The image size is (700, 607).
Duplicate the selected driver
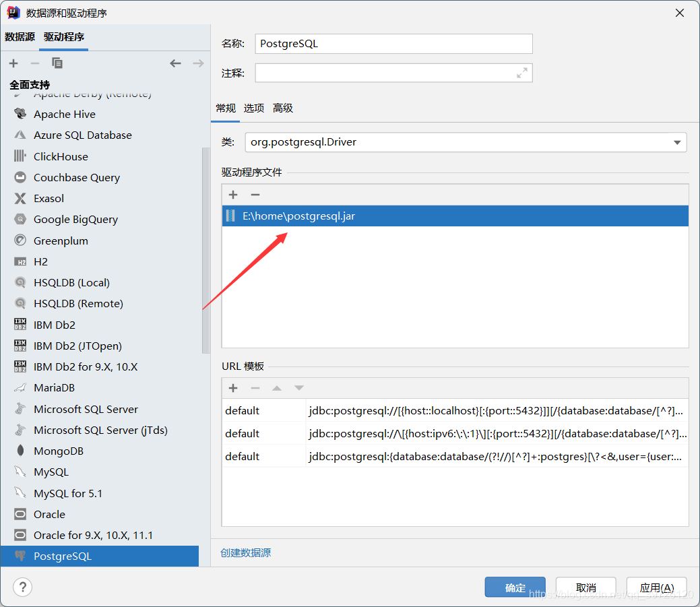point(57,63)
